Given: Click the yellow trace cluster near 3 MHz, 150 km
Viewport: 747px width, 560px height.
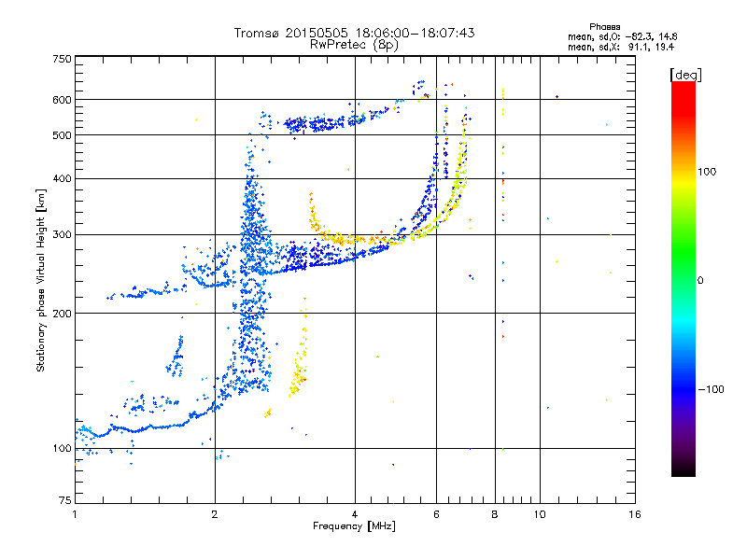Looking at the screenshot, I should click(x=299, y=367).
